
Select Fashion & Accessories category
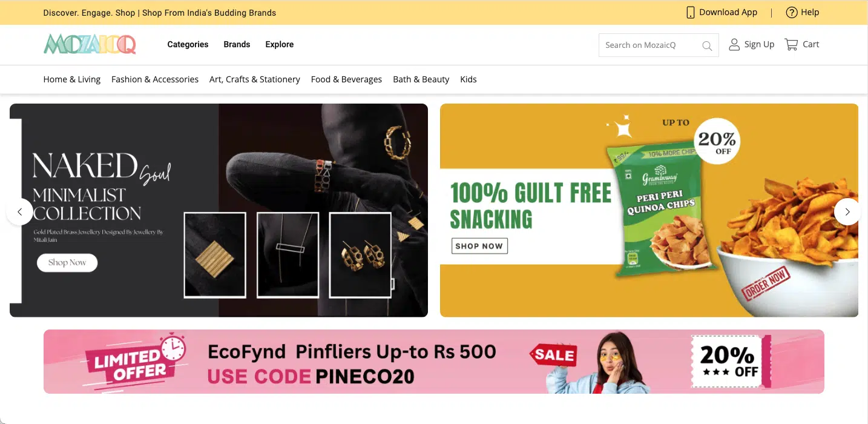[155, 79]
